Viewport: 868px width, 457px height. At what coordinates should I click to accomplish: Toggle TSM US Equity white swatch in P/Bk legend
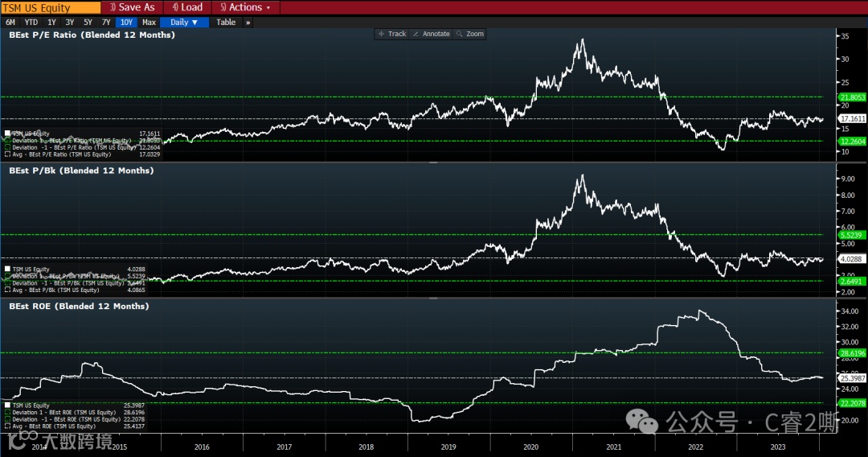8,270
